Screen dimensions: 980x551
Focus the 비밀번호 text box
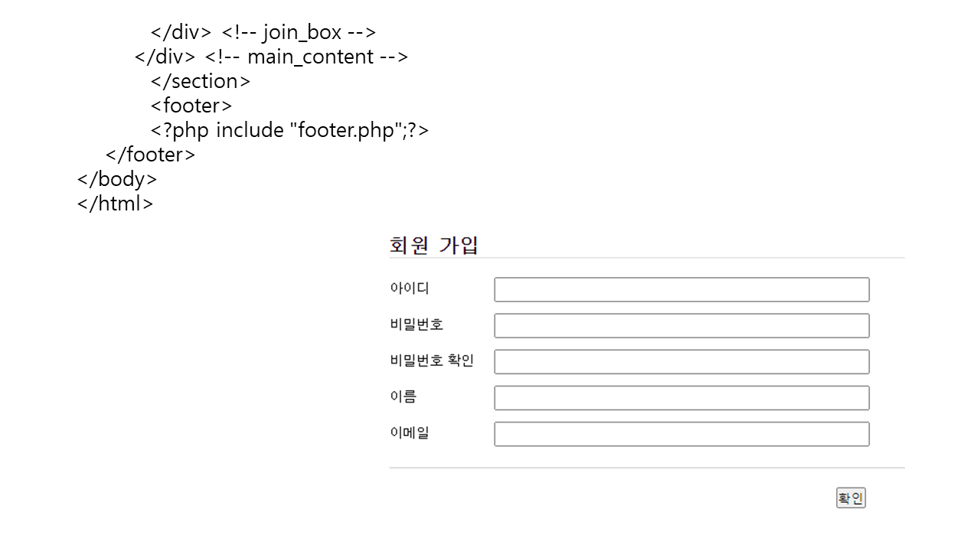click(x=681, y=326)
